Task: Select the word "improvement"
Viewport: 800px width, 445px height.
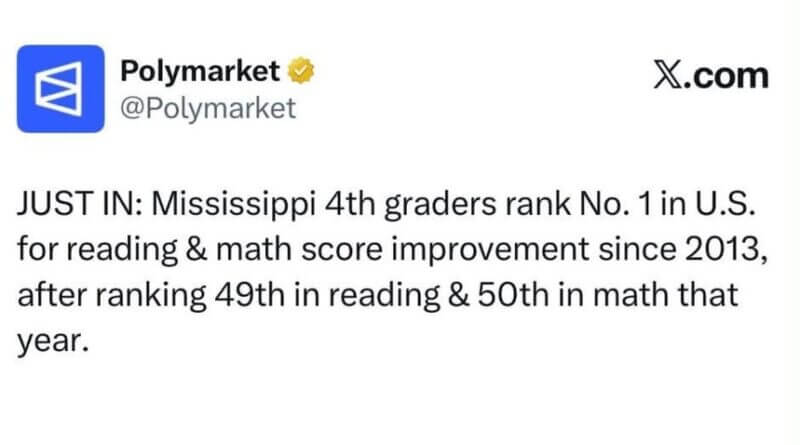Action: coord(490,251)
